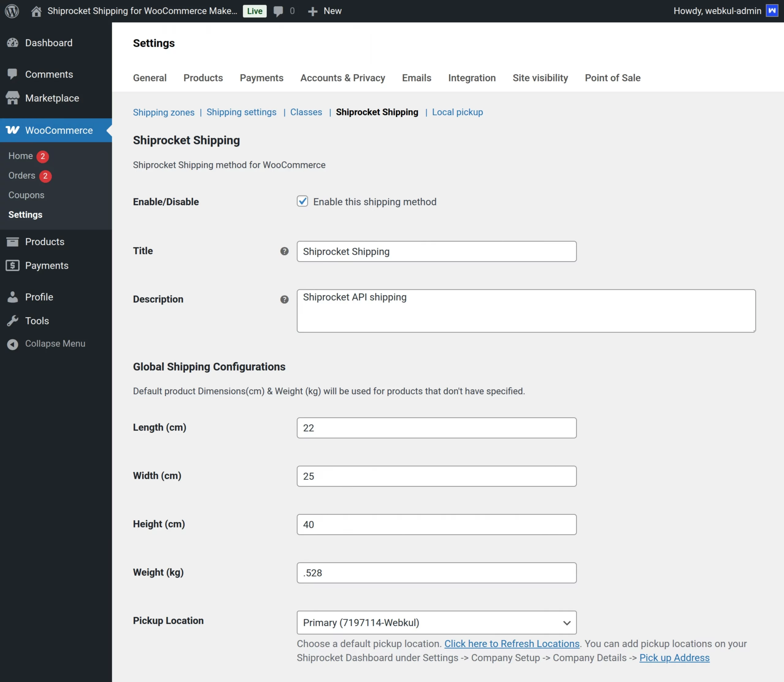Click the Description help tooltip icon
Image resolution: width=784 pixels, height=682 pixels.
[x=284, y=300]
